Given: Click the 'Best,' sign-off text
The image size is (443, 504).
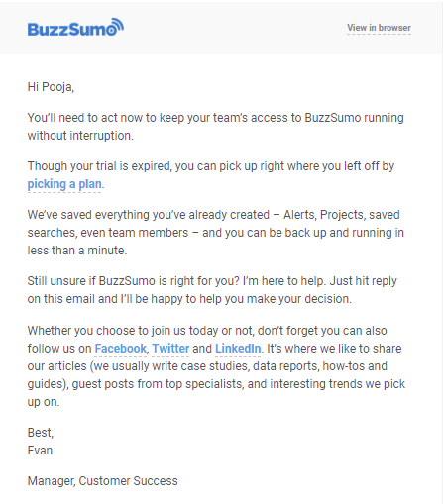Looking at the screenshot, I should 41,433.
